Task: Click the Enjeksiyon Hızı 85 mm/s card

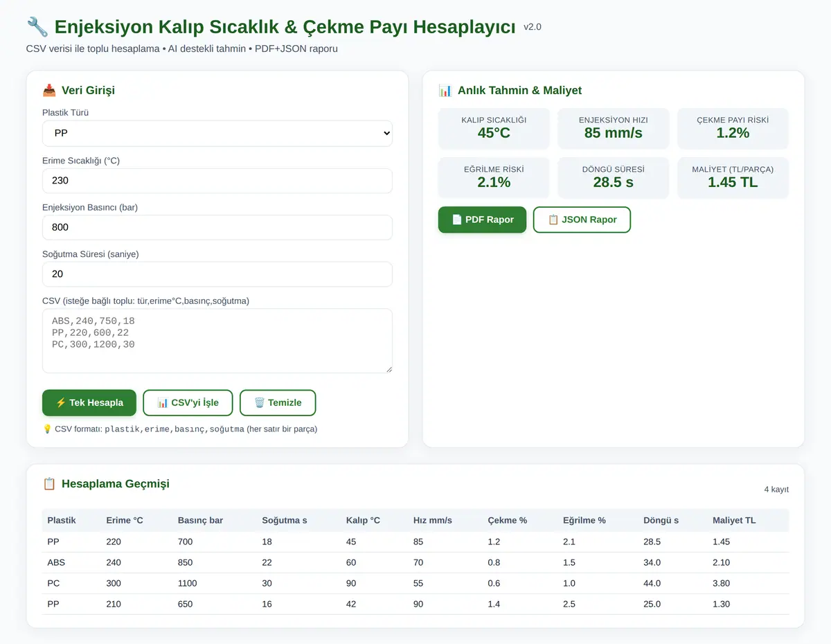Action: pos(614,128)
